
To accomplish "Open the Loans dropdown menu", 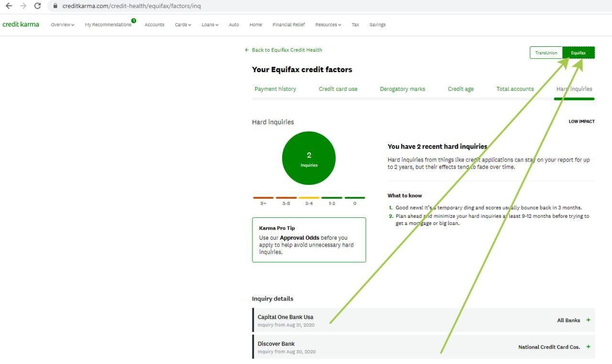I will (210, 25).
